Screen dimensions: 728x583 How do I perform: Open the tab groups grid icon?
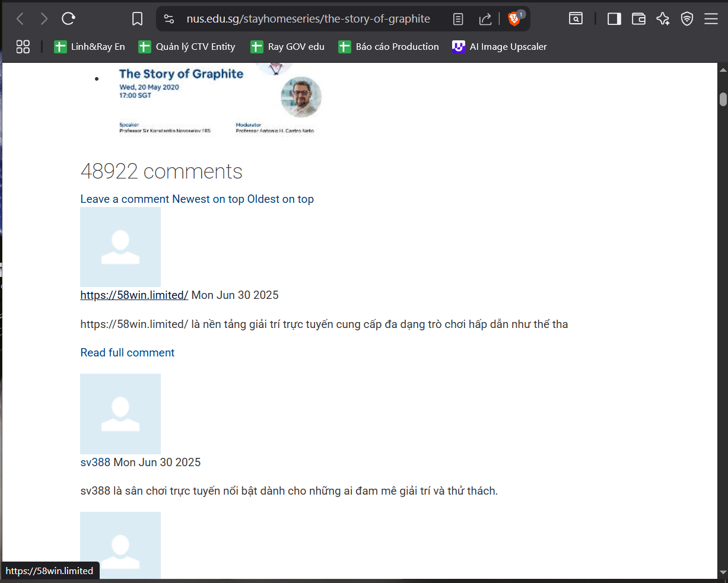pyautogui.click(x=23, y=47)
